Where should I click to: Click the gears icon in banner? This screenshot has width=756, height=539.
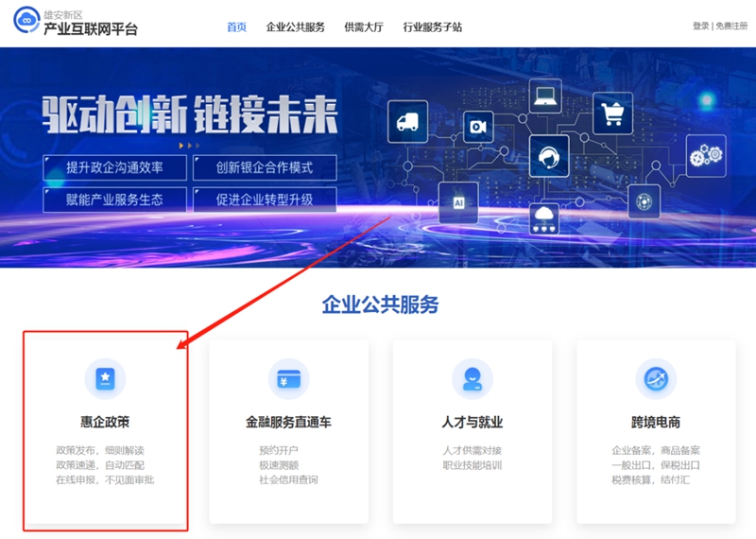coord(706,154)
